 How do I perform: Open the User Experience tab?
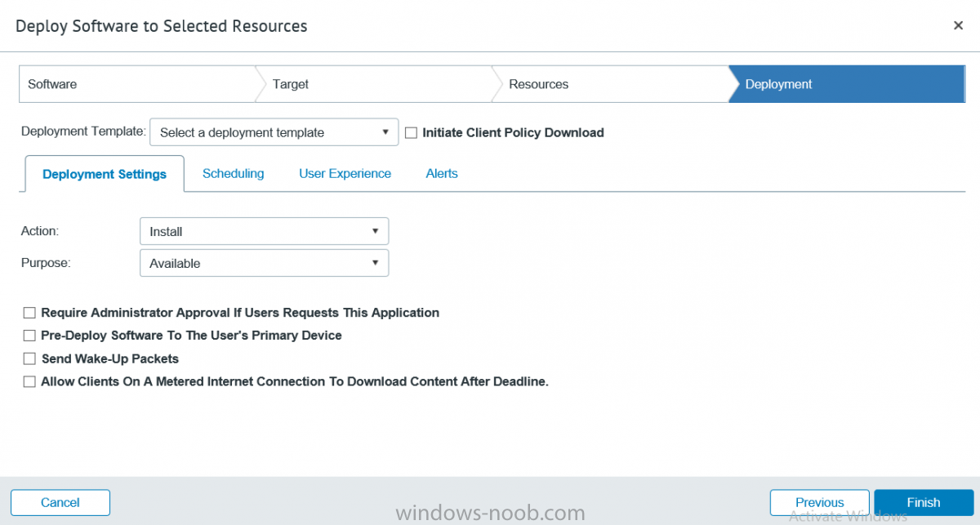(345, 173)
